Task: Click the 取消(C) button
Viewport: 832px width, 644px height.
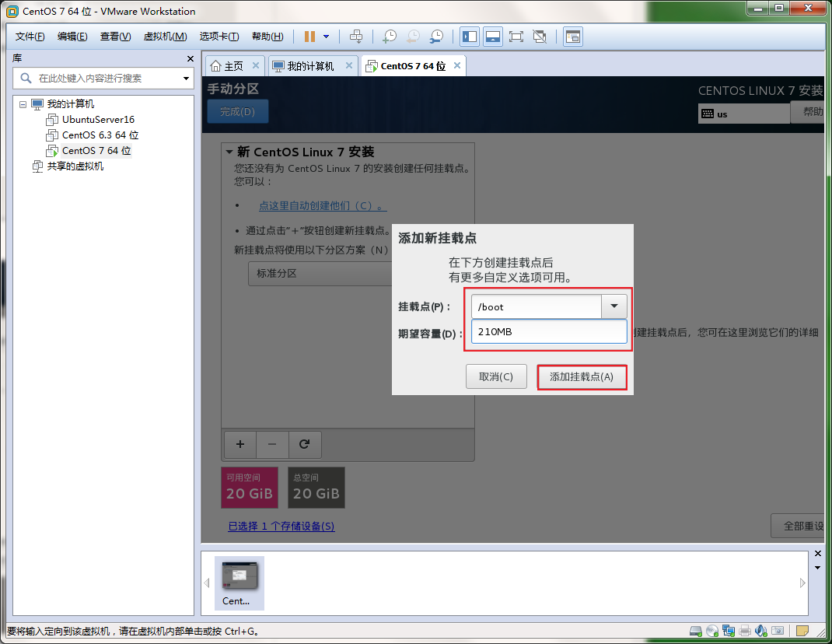Action: (496, 377)
